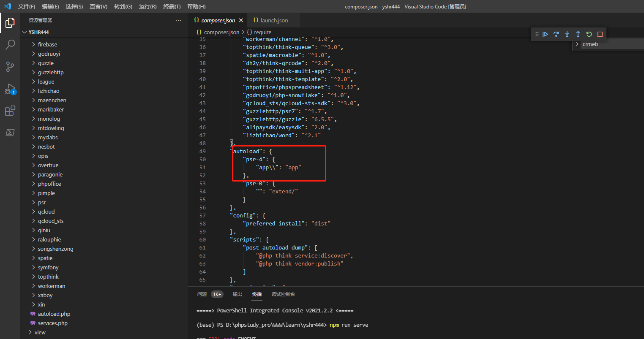Stop debugging with the red square icon
Viewport: 644px width, 339px height.
click(599, 34)
